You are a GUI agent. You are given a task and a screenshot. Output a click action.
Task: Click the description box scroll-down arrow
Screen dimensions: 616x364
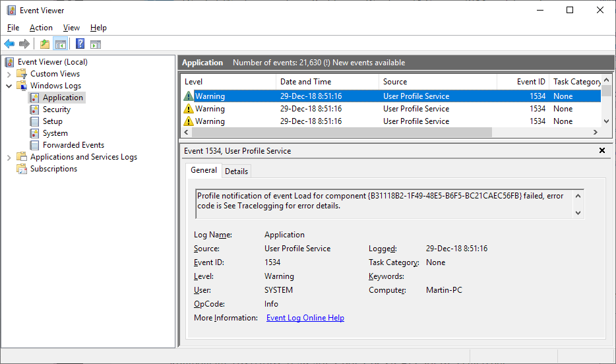[x=578, y=213]
